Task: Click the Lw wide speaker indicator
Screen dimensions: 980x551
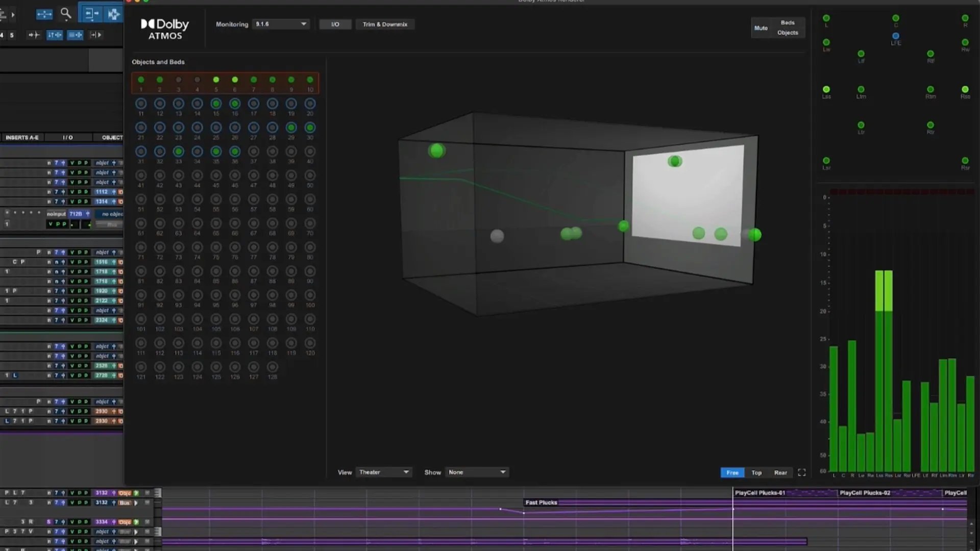Action: 826,42
